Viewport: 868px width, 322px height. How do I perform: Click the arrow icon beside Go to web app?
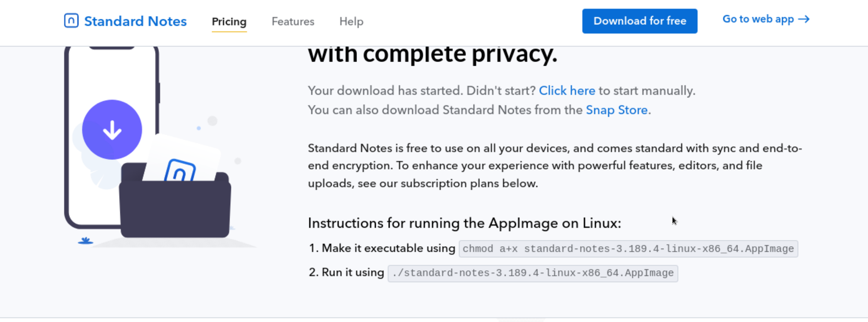pyautogui.click(x=805, y=19)
